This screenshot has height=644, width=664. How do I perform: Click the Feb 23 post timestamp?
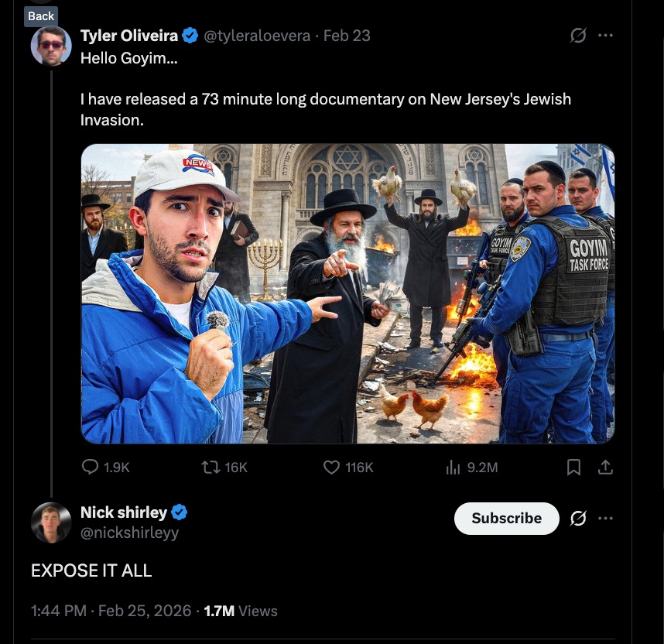click(x=347, y=36)
